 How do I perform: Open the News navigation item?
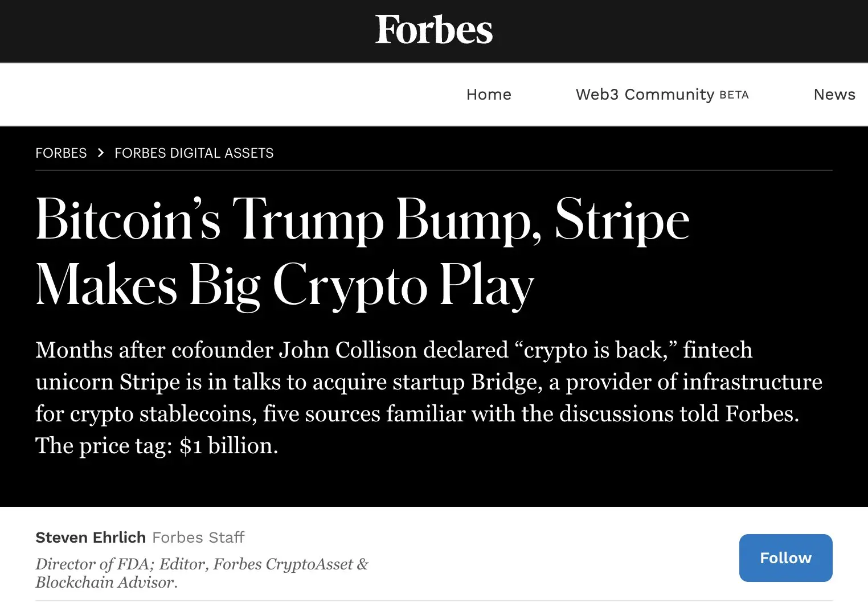pos(834,95)
